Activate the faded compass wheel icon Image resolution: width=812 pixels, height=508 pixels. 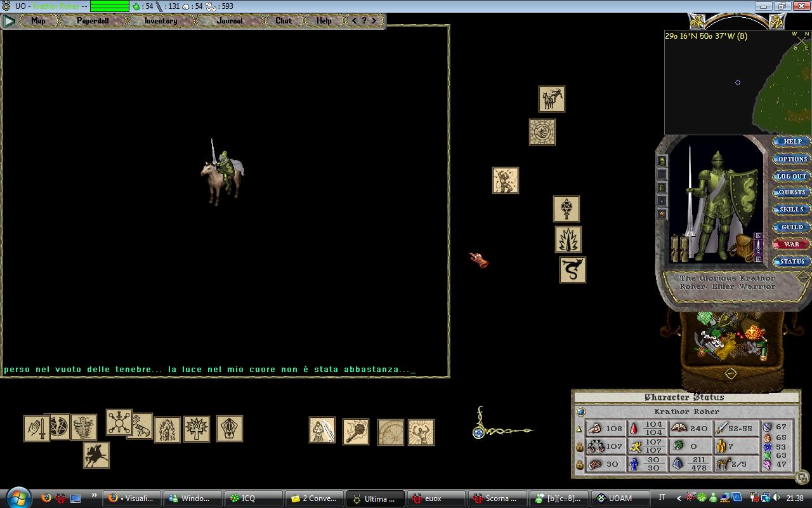click(x=391, y=432)
